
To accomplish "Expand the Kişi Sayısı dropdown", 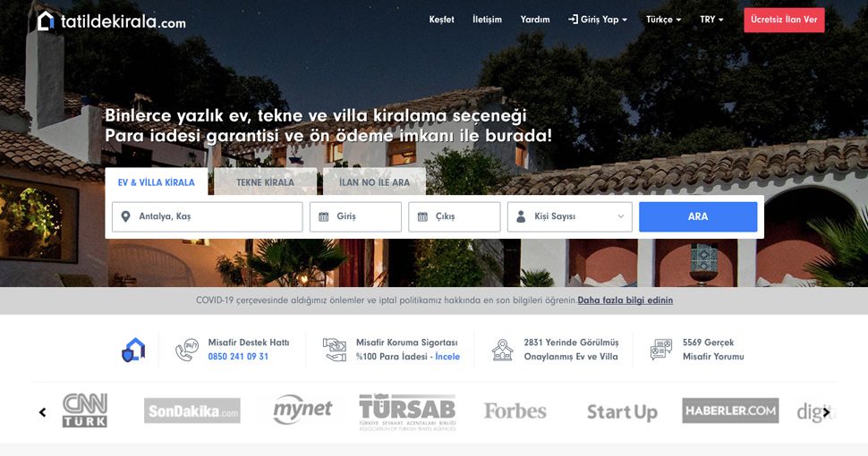I will [x=570, y=216].
